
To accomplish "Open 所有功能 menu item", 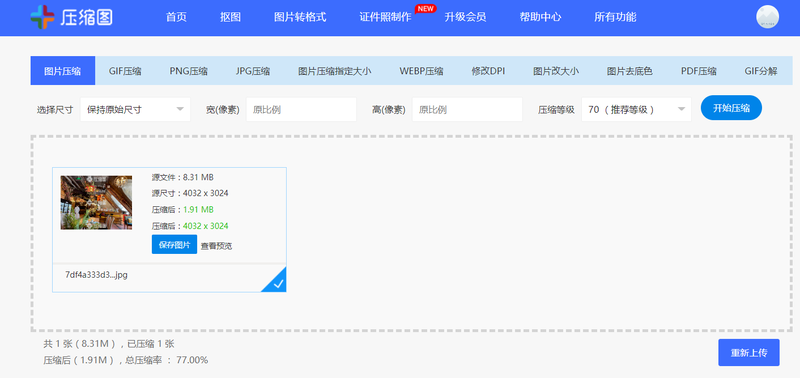I will (615, 17).
